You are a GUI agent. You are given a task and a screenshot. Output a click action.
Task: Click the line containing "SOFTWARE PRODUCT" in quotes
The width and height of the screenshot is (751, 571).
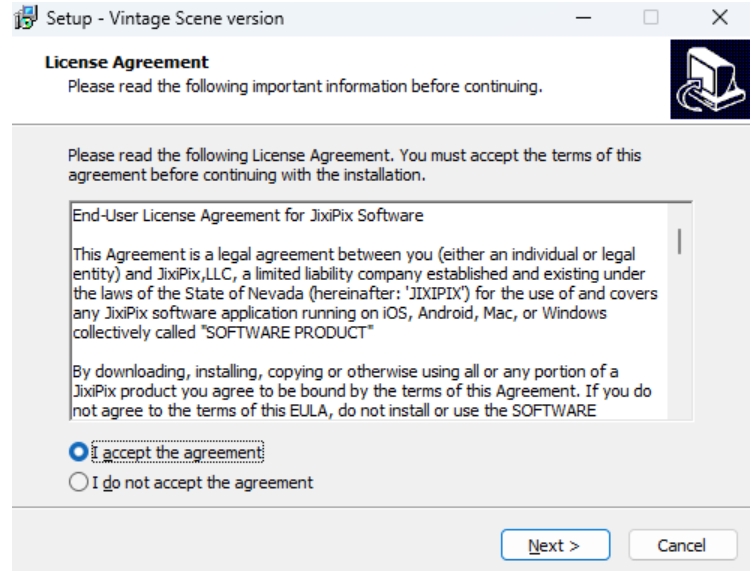(223, 332)
